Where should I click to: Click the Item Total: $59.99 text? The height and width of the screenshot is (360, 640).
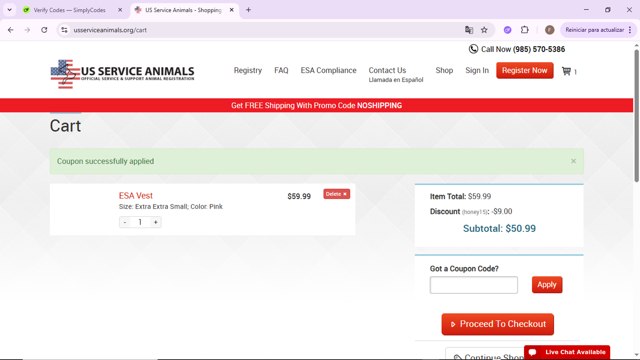[460, 196]
